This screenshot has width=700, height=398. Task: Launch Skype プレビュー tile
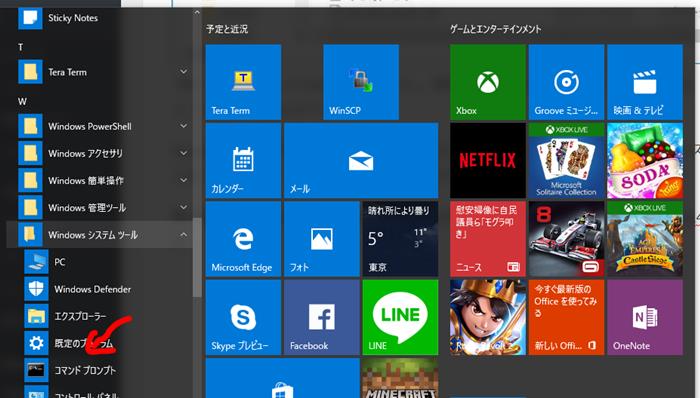[243, 318]
